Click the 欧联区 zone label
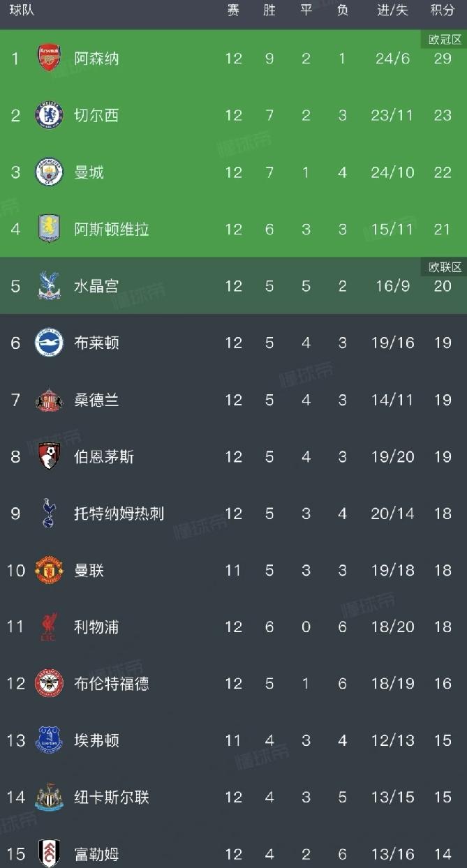The height and width of the screenshot is (868, 467). point(445,267)
